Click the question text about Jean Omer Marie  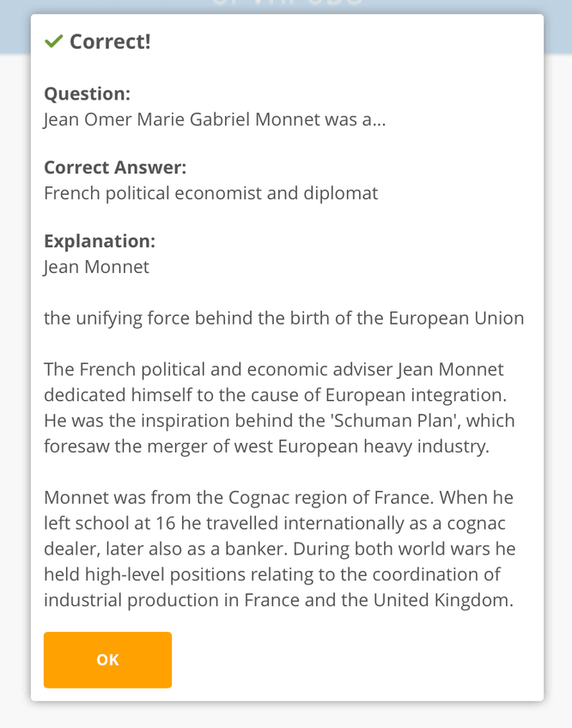point(215,119)
